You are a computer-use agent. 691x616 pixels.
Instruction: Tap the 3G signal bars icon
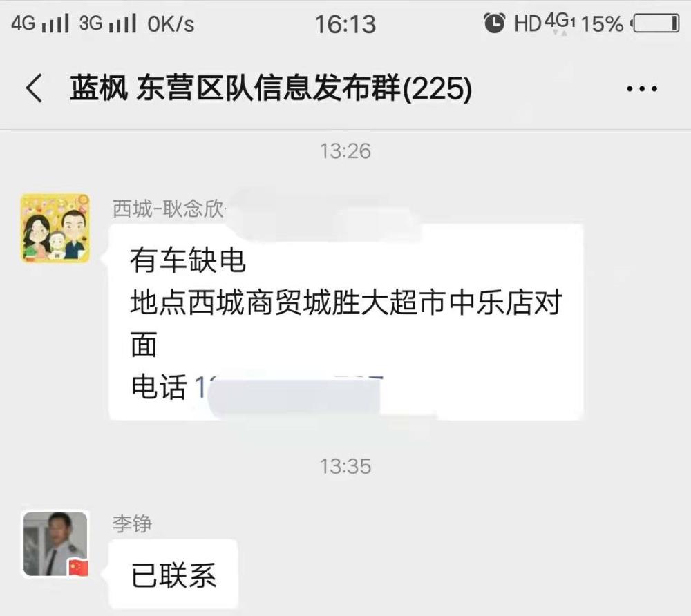click(x=108, y=23)
